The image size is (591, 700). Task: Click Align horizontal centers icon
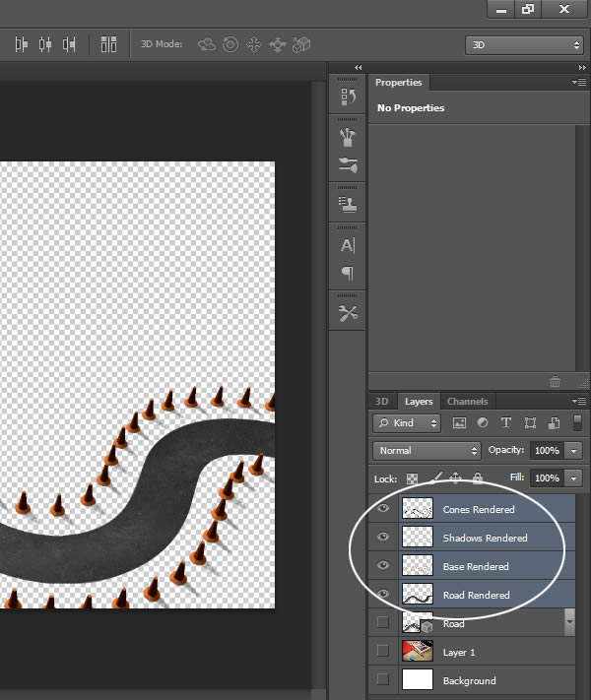click(44, 44)
